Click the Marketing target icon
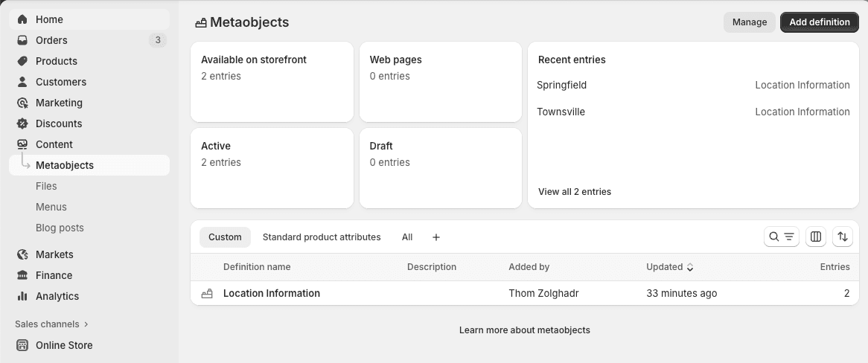Image resolution: width=868 pixels, height=363 pixels. click(22, 103)
